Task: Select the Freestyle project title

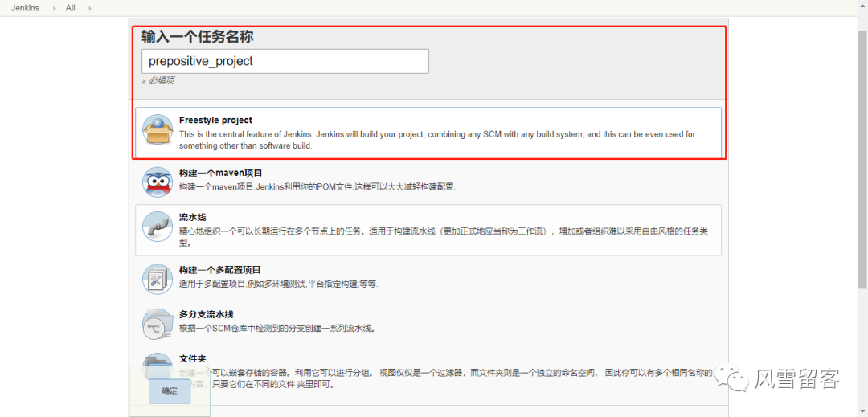Action: pyautogui.click(x=215, y=120)
